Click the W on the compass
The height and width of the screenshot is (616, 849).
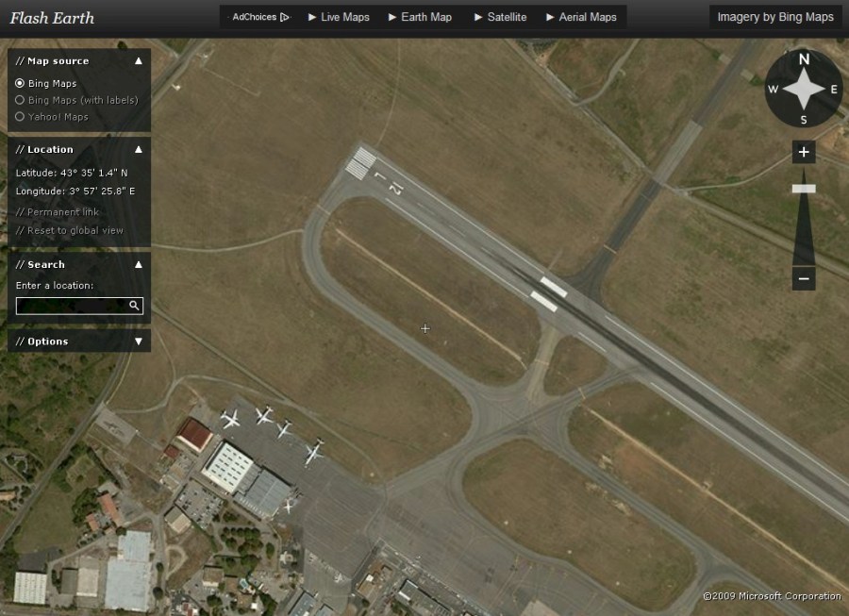pos(773,90)
